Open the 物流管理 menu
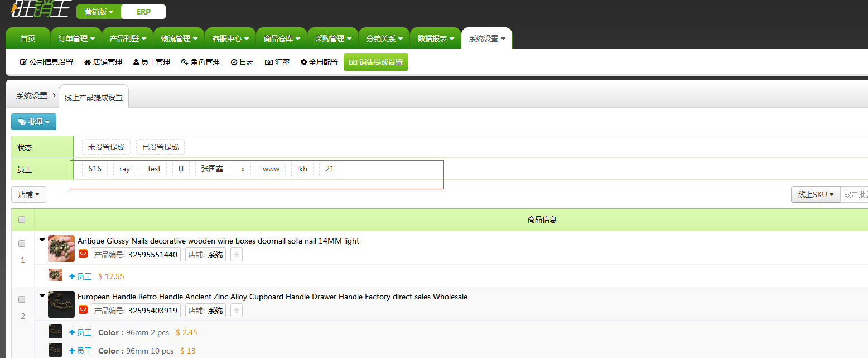 pos(179,39)
